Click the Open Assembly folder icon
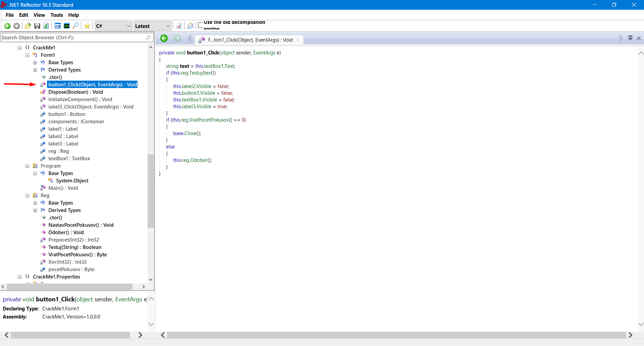The height and width of the screenshot is (346, 644). [28, 26]
